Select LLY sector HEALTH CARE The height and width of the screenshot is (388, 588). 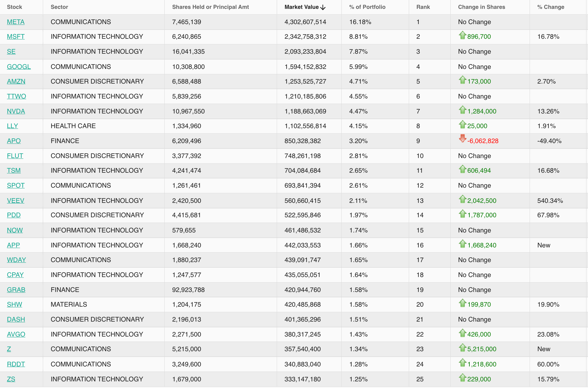click(73, 126)
